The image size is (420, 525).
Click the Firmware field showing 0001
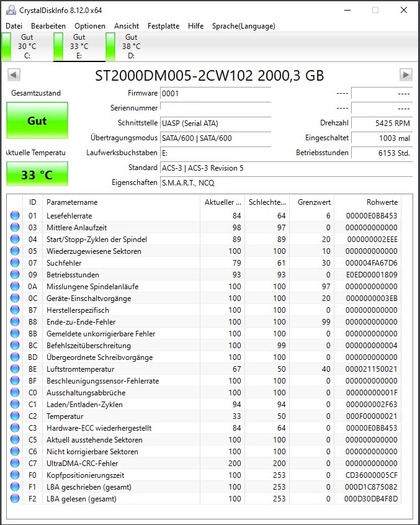pos(215,94)
